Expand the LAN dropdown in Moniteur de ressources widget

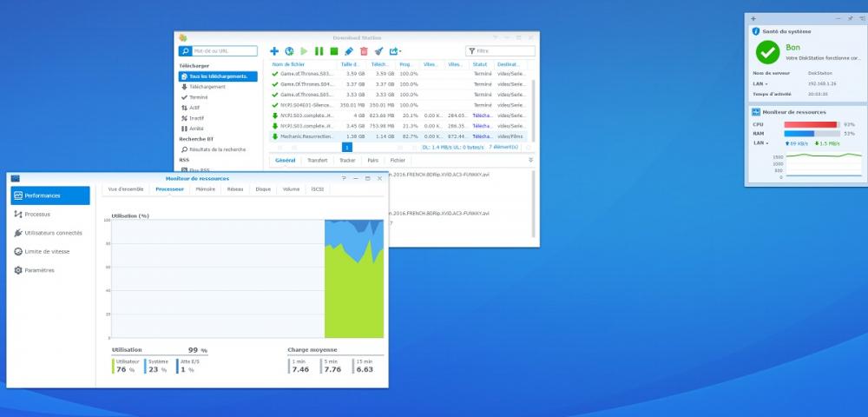759,142
